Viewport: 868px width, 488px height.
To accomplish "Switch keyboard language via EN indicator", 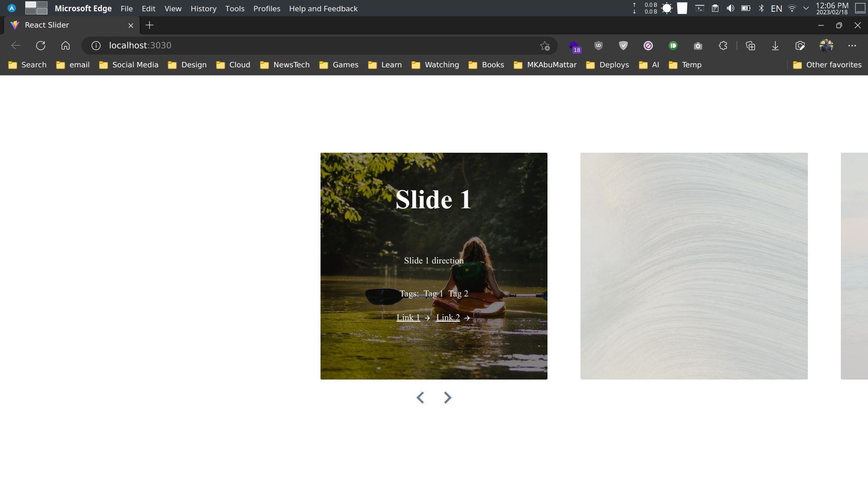I will coord(777,8).
